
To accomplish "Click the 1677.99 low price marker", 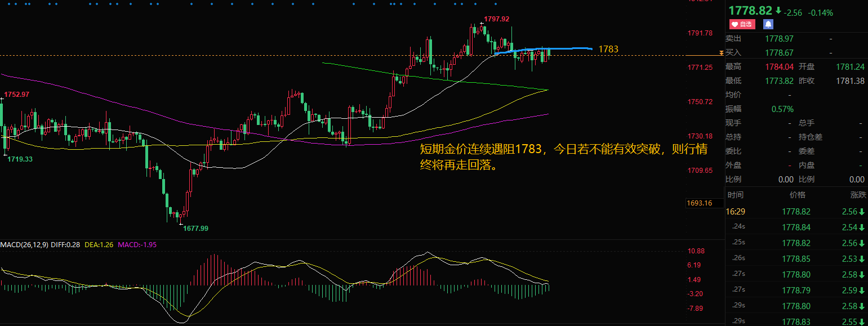I will click(195, 228).
